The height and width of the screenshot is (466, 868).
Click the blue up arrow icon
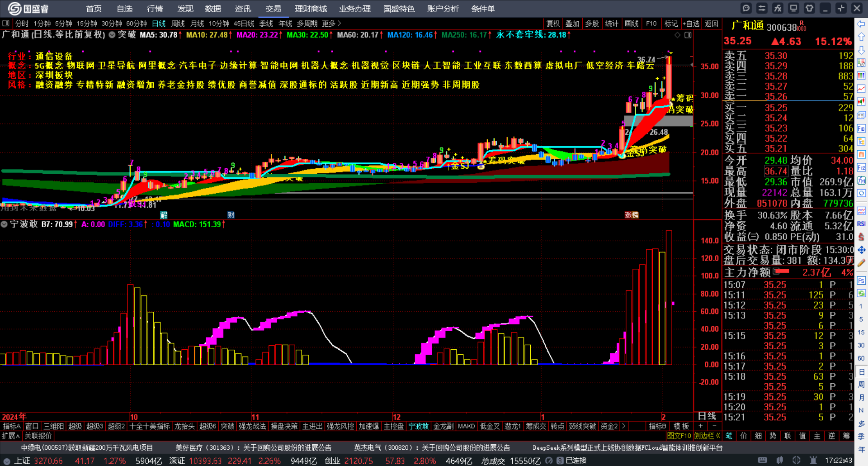tap(861, 37)
